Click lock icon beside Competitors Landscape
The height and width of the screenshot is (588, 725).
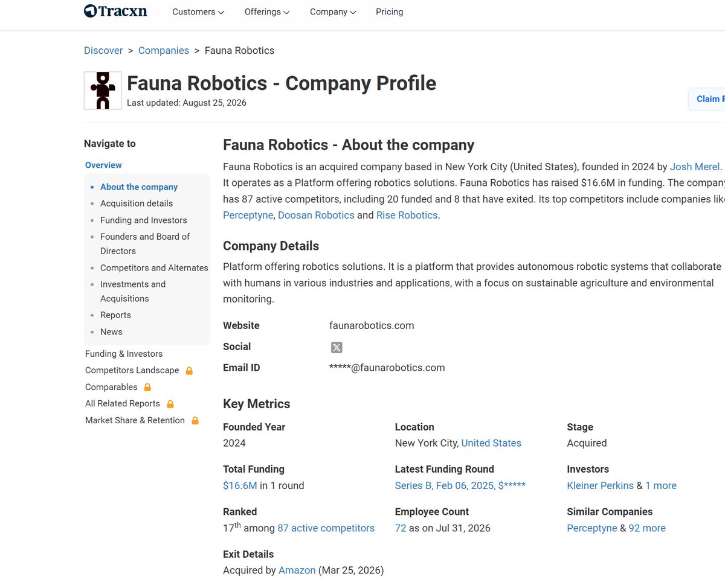coord(189,371)
